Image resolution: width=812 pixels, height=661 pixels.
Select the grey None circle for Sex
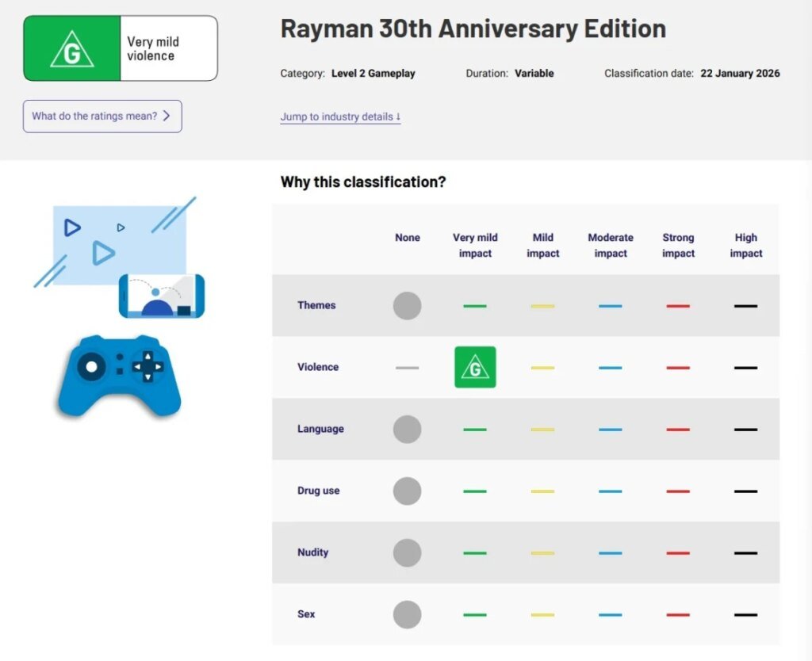(407, 615)
